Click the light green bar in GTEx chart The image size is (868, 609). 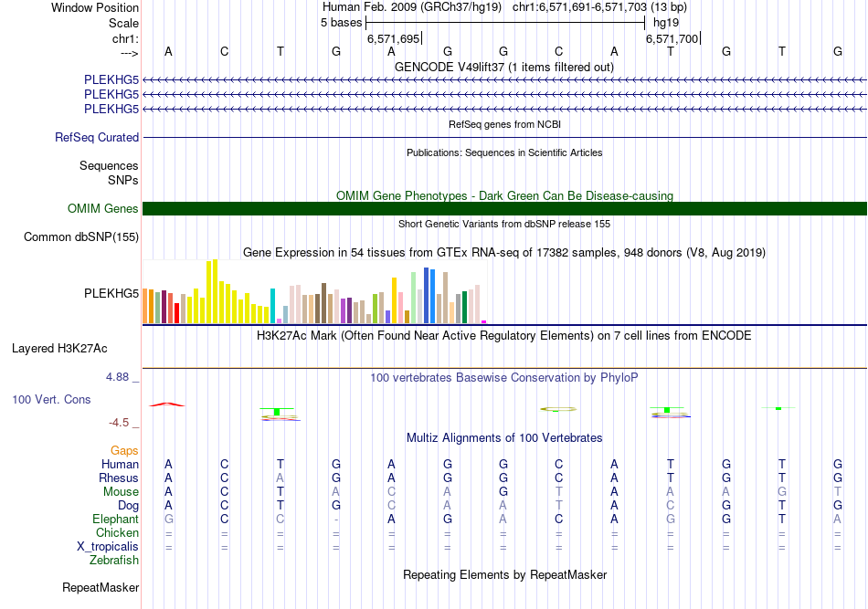(414, 298)
